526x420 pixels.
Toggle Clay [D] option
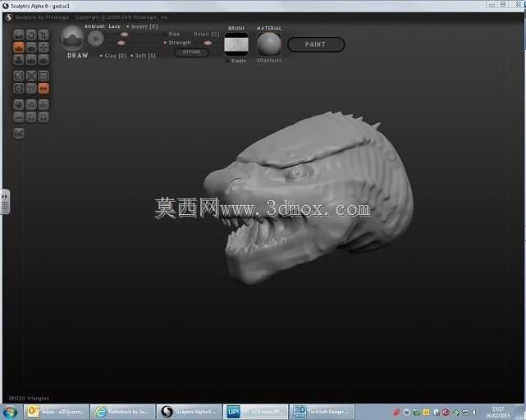(113, 56)
